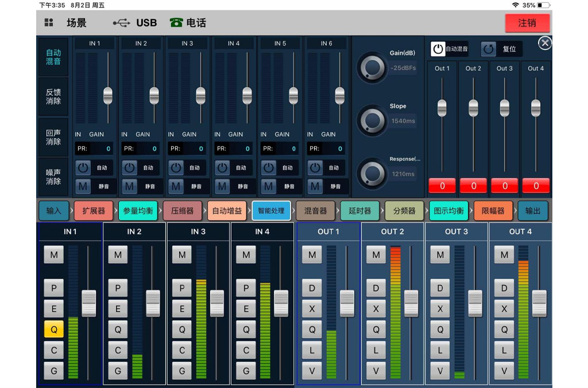Click the red Out 1 value button
588x388 pixels.
tap(442, 186)
